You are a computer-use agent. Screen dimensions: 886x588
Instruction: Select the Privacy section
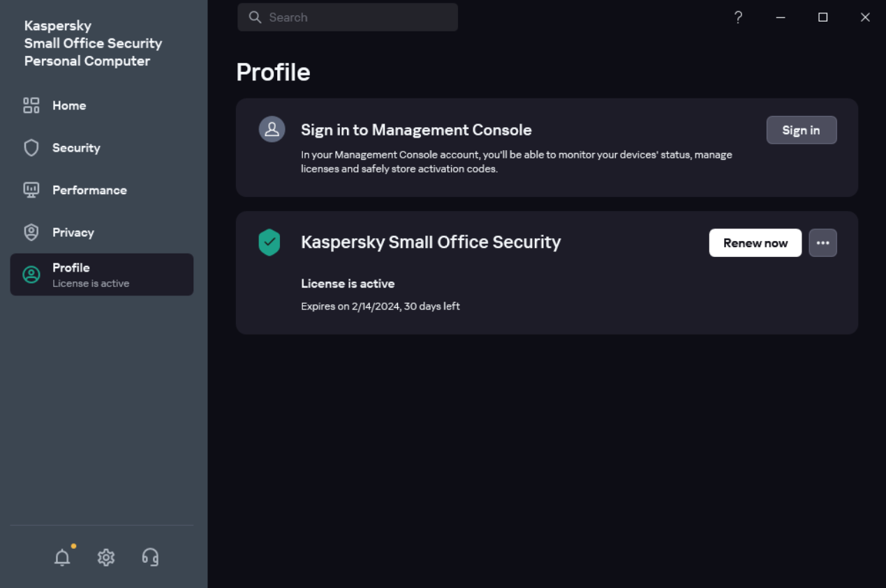[73, 233]
